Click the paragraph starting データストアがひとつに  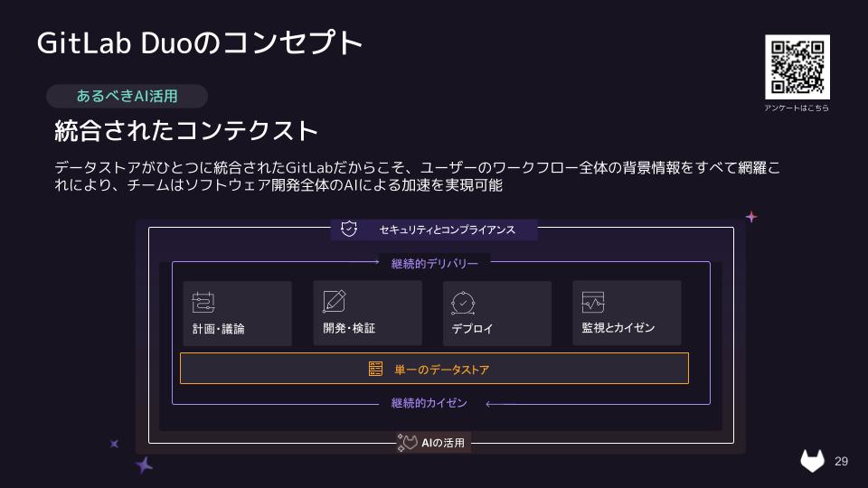tap(417, 176)
